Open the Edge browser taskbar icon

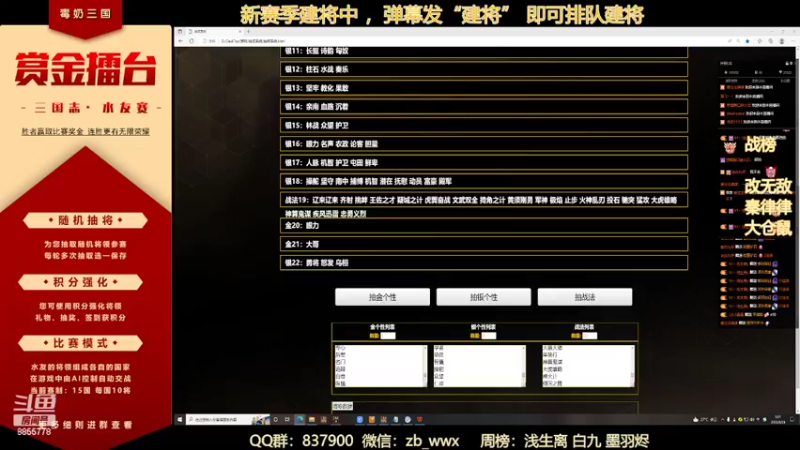[300, 419]
